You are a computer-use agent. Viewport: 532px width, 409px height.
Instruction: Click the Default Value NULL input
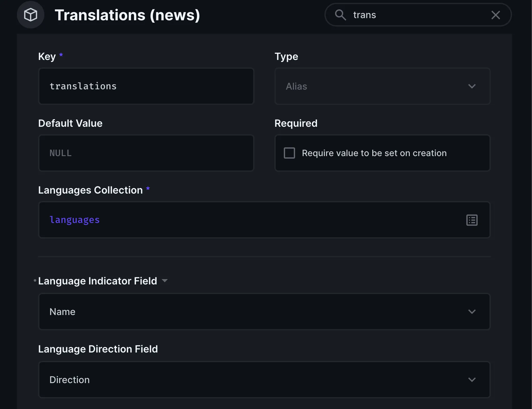click(146, 153)
